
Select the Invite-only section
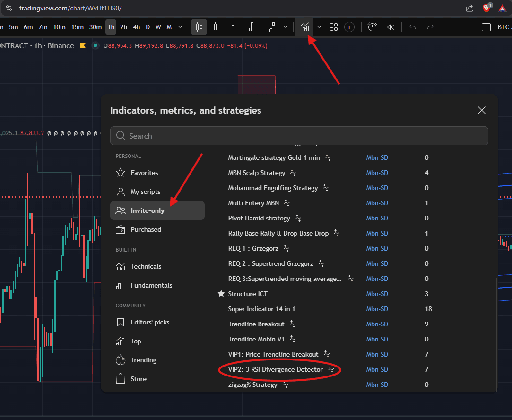pyautogui.click(x=157, y=210)
